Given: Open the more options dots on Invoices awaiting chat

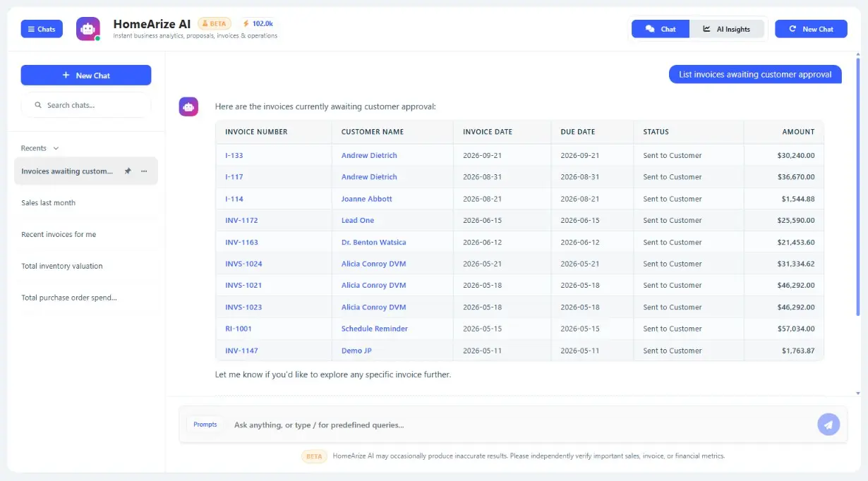Looking at the screenshot, I should [144, 171].
